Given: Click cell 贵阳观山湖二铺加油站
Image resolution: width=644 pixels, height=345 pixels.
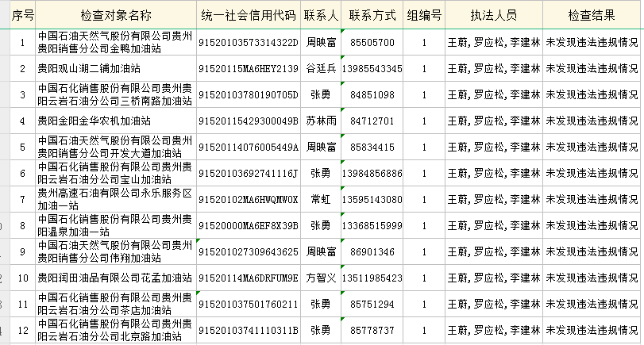Looking at the screenshot, I should tap(116, 68).
